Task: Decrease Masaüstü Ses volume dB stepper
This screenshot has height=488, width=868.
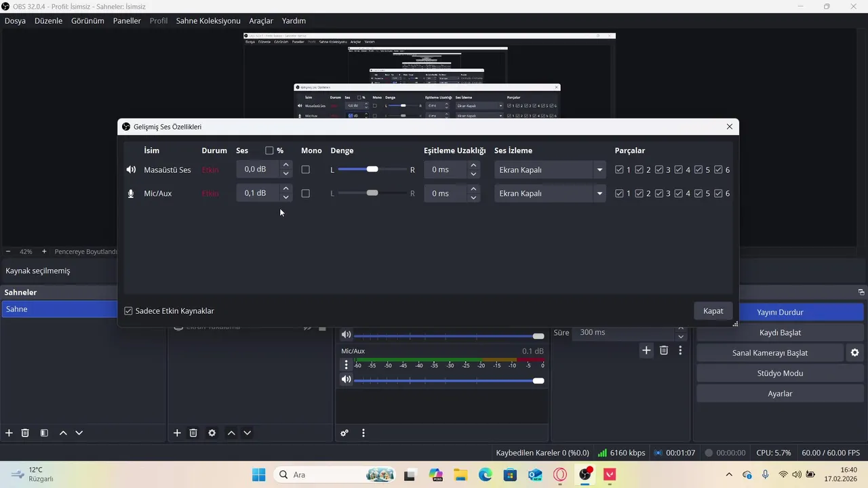Action: tap(285, 174)
